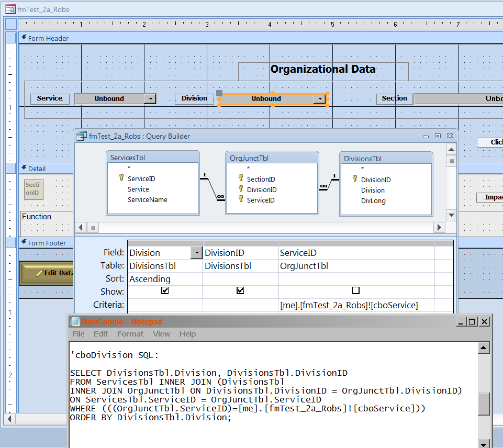Click the Detail section selector on the left margin
The image size is (503, 448).
tap(10, 169)
